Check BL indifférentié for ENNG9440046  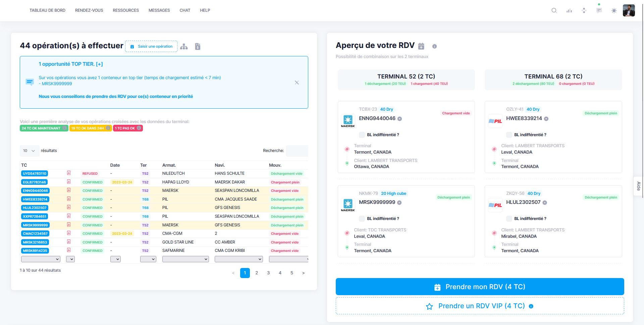[362, 135]
